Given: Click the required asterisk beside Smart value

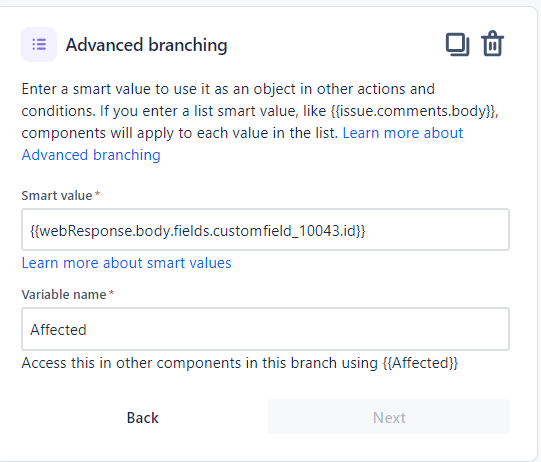Looking at the screenshot, I should pos(97,194).
